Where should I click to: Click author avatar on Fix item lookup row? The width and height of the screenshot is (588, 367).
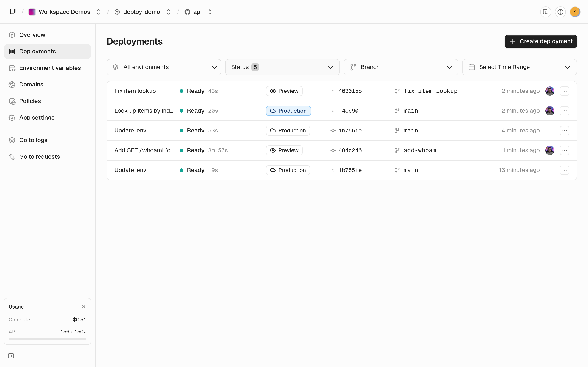pyautogui.click(x=550, y=91)
